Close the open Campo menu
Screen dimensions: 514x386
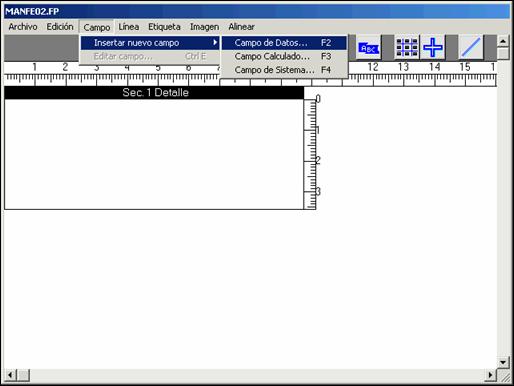[x=97, y=27]
